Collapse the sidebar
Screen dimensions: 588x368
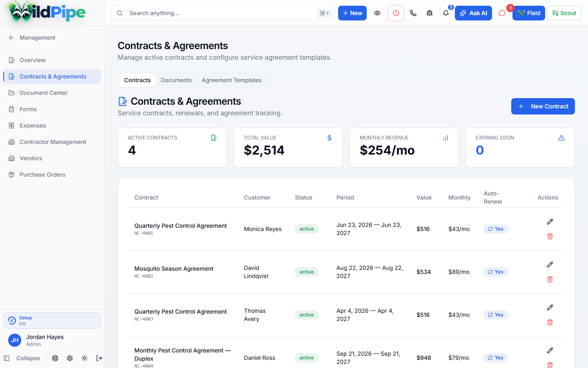click(22, 358)
